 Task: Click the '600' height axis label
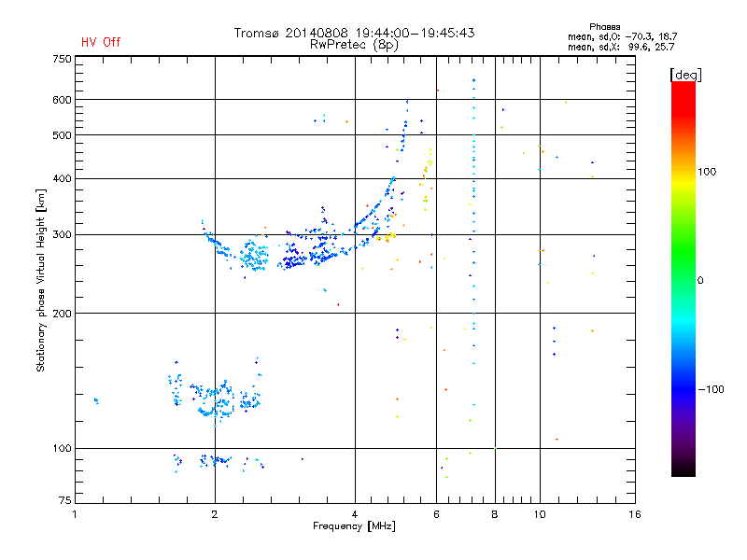point(62,100)
